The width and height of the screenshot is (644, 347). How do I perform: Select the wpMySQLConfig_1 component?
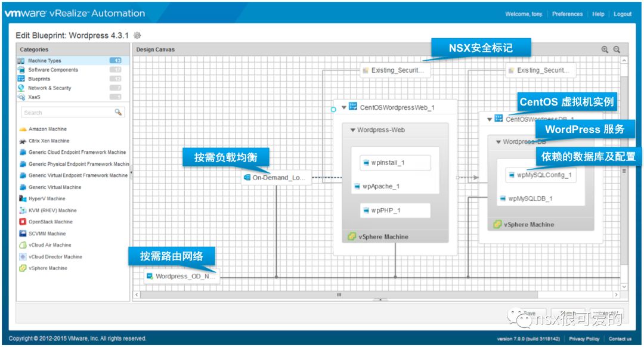(x=540, y=175)
